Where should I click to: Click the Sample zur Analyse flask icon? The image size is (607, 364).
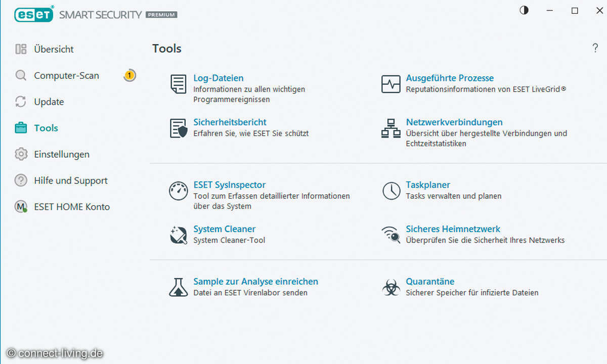coord(178,287)
